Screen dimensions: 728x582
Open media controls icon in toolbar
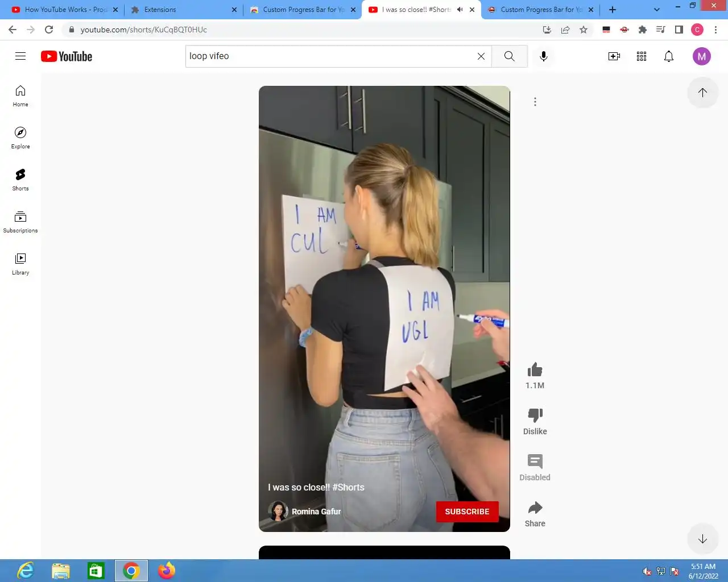tap(661, 30)
